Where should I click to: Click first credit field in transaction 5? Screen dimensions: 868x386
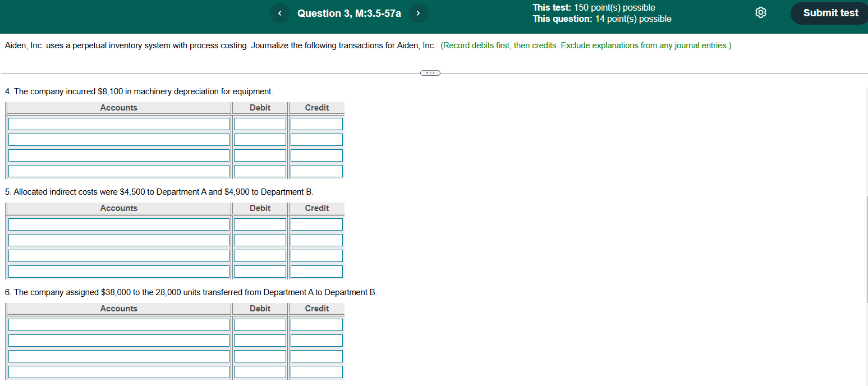[x=316, y=224]
